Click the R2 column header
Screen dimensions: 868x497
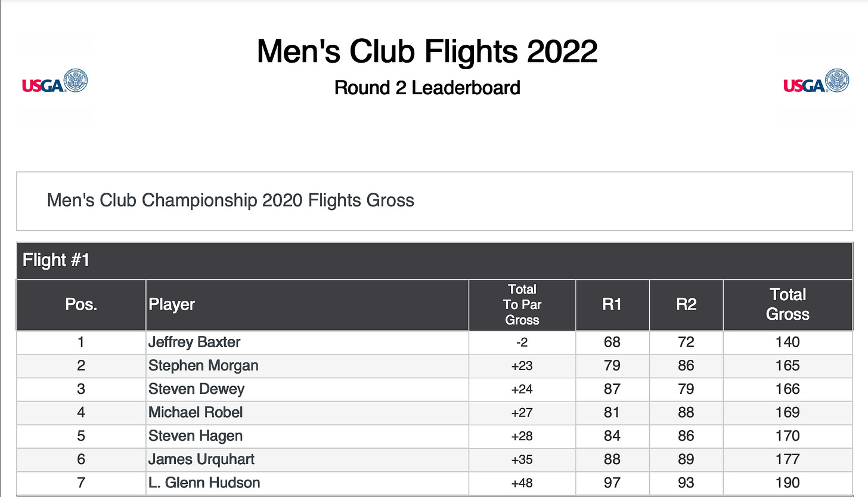coord(686,305)
